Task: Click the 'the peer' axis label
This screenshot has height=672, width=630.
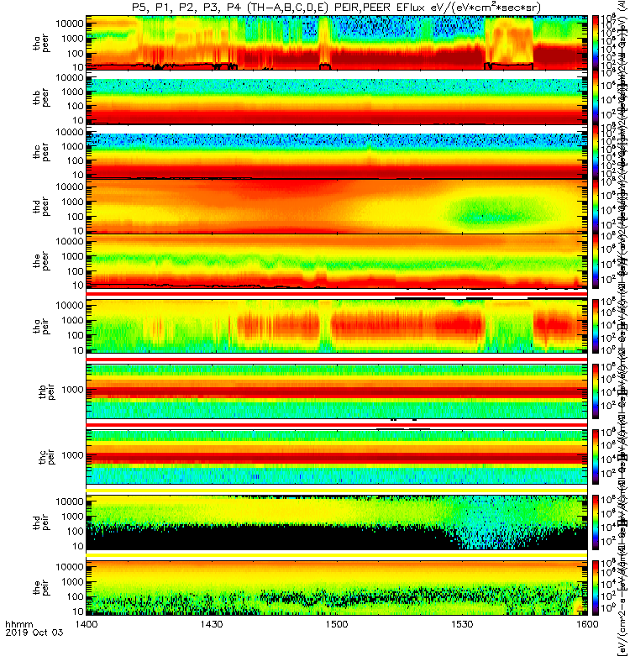Action: [41, 261]
